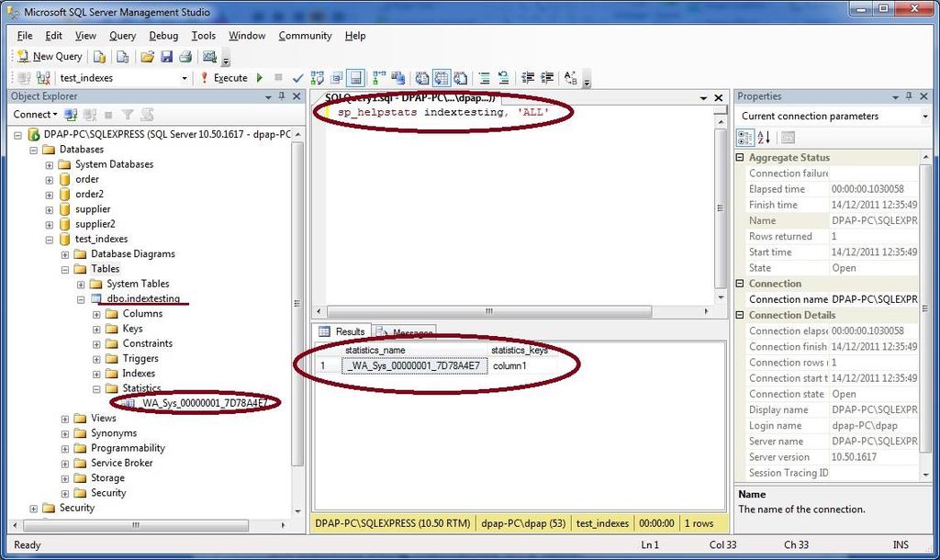Uncomment the selected lines
This screenshot has width=940, height=560.
[x=504, y=78]
